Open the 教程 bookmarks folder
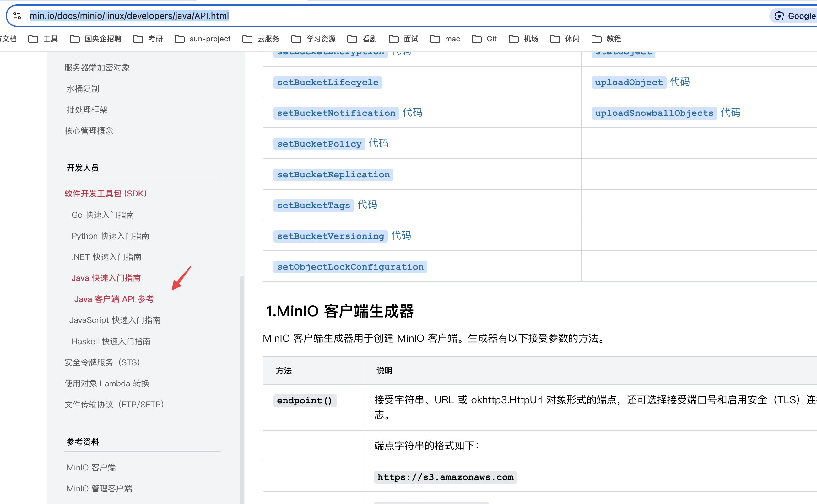Image resolution: width=817 pixels, height=504 pixels. [606, 39]
